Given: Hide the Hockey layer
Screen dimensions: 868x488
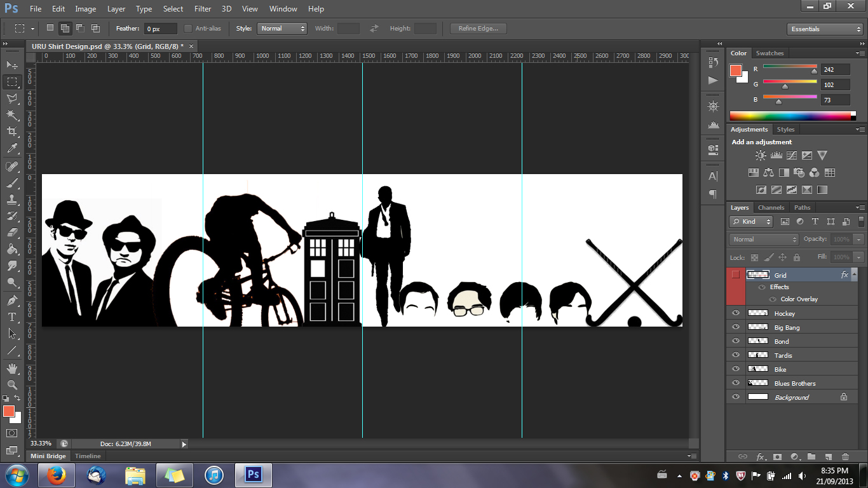Looking at the screenshot, I should tap(736, 313).
